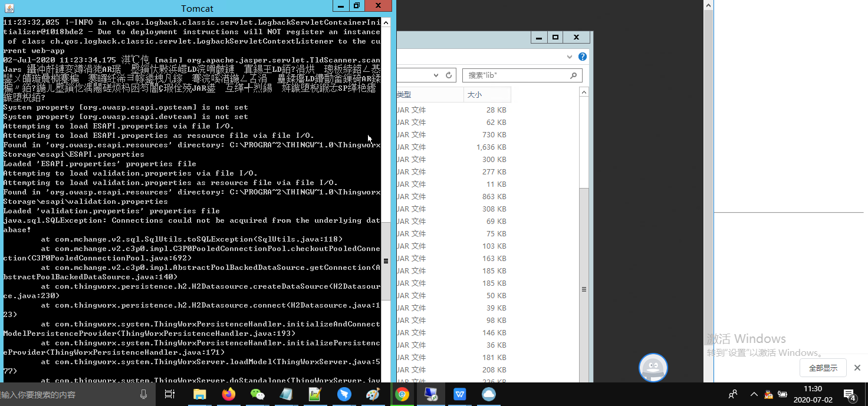868x406 pixels.
Task: Select the file row sized 36 KB
Action: 453,345
